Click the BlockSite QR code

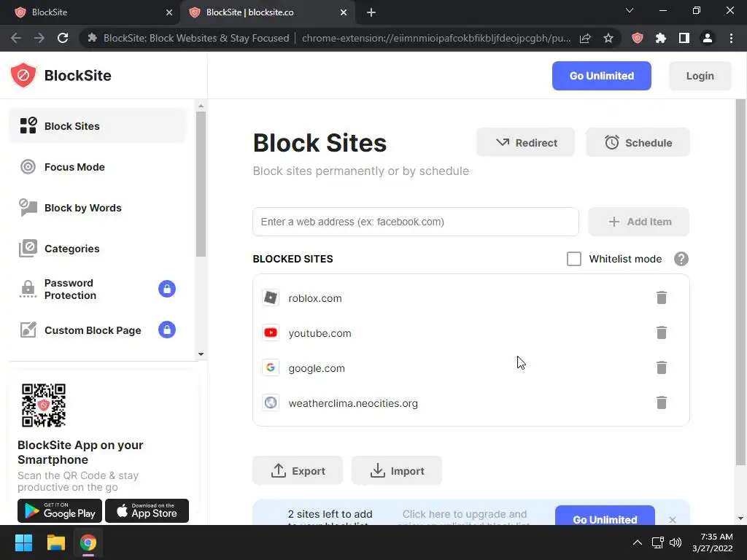43,405
